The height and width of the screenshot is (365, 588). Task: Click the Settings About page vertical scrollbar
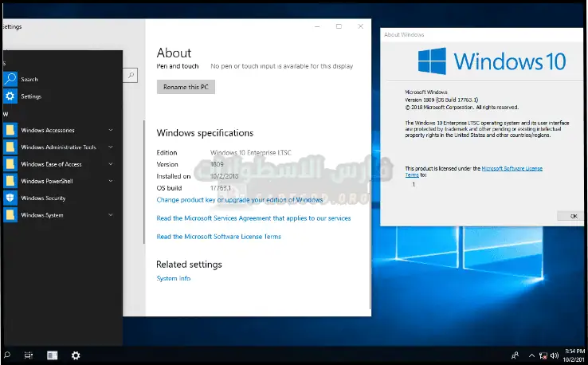[370, 244]
